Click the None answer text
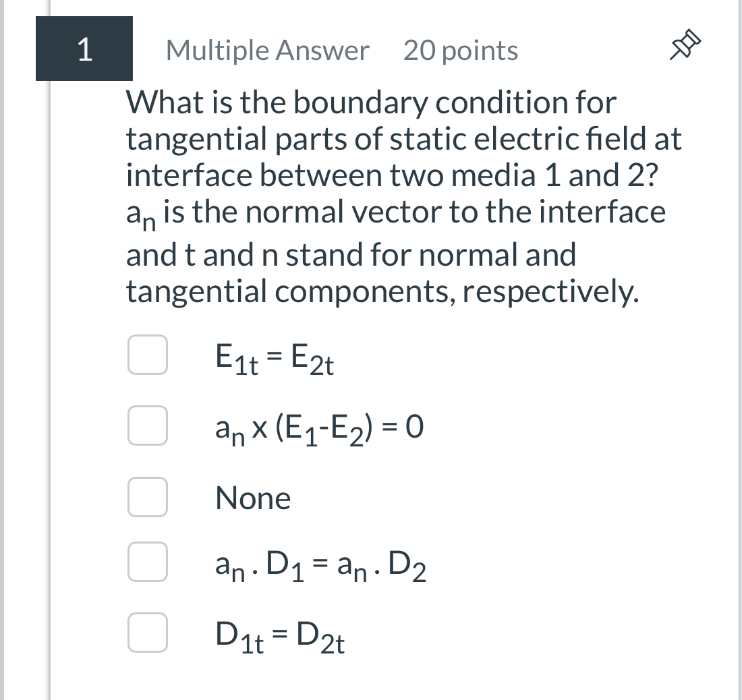Viewport: 742px width, 700px height. [252, 499]
